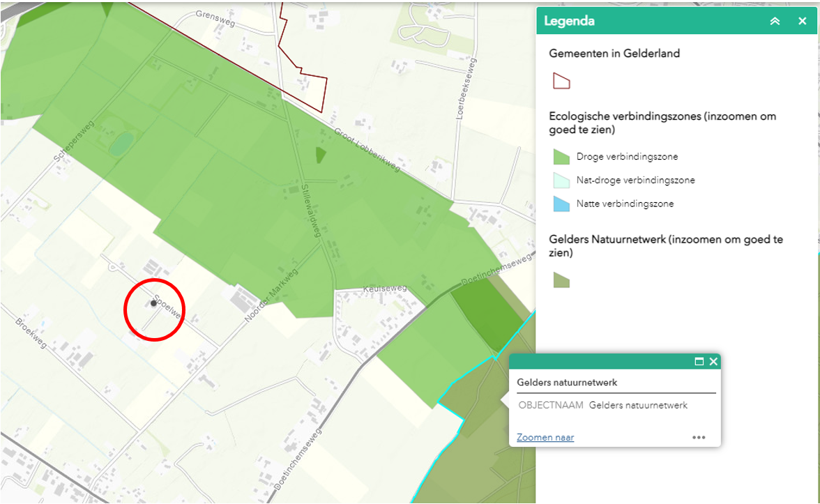
Task: Click the OBJECTNAAM field in popup
Action: pyautogui.click(x=550, y=405)
